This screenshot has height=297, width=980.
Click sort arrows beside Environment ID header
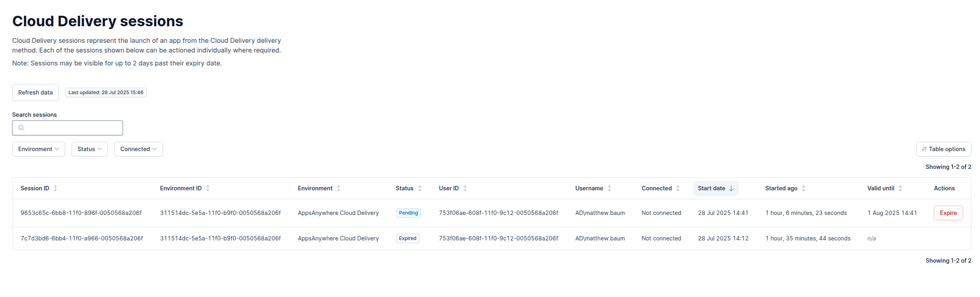tap(208, 188)
